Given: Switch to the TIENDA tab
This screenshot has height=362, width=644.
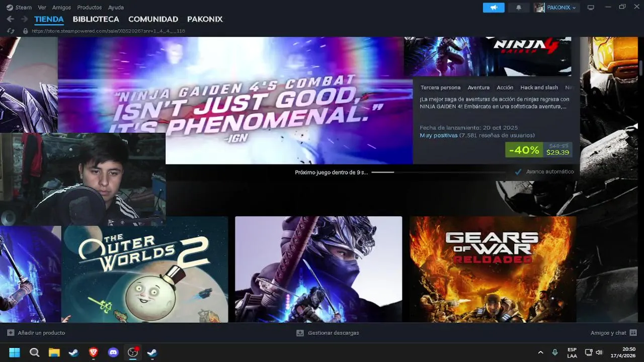Looking at the screenshot, I should [49, 19].
